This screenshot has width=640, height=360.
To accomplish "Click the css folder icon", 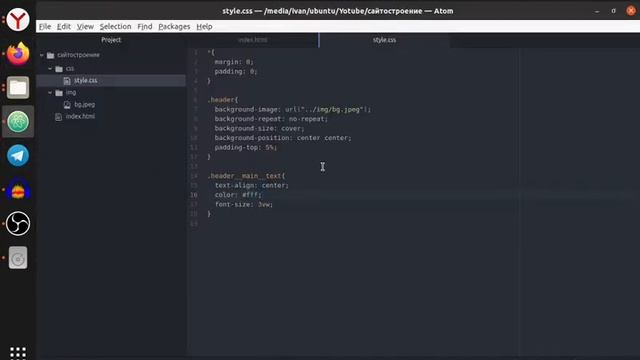I will click(x=59, y=69).
